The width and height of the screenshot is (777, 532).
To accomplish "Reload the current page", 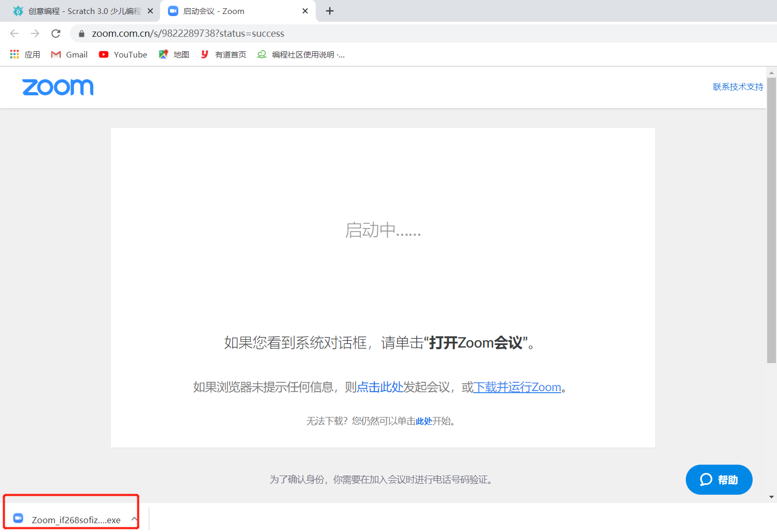I will (x=56, y=34).
